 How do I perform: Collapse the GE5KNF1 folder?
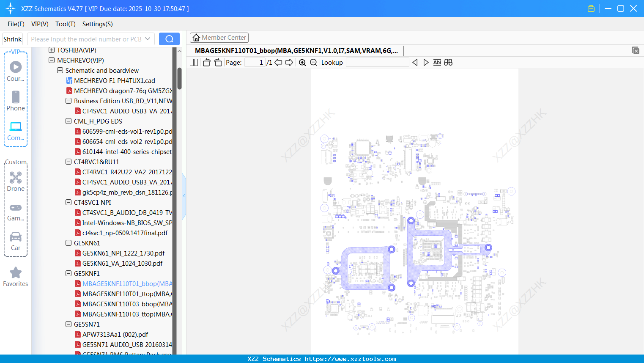69,274
